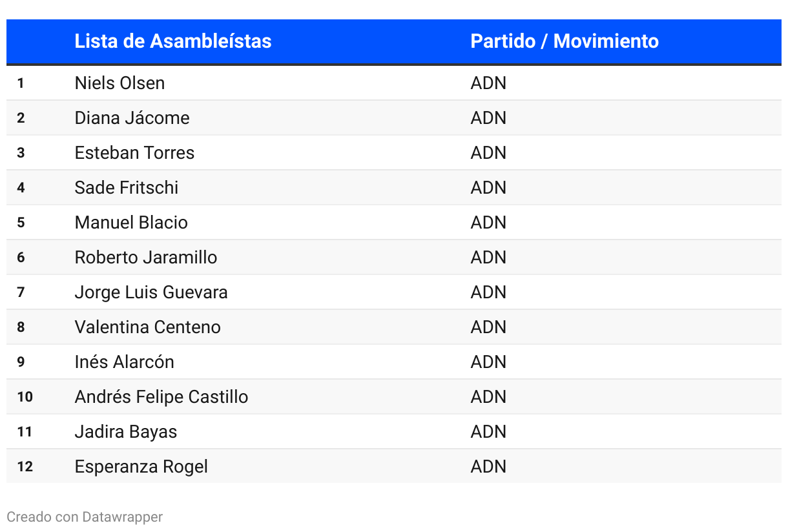This screenshot has width=788, height=532.
Task: Click the Sade Fritschi entry
Action: pyautogui.click(x=126, y=188)
